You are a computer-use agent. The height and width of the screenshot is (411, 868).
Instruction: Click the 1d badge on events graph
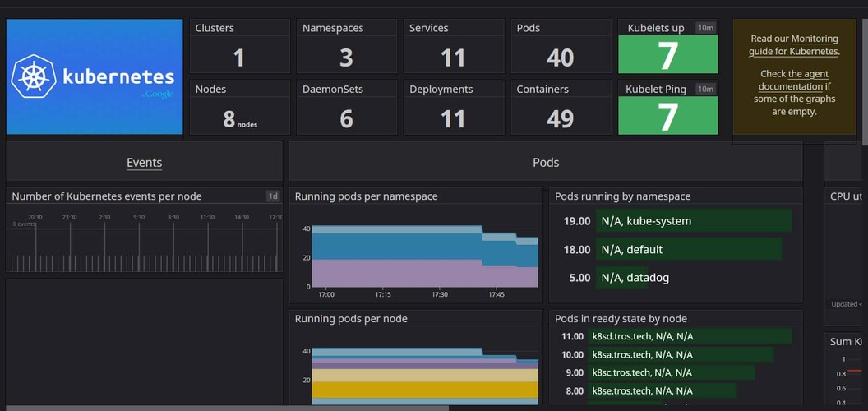coord(273,196)
